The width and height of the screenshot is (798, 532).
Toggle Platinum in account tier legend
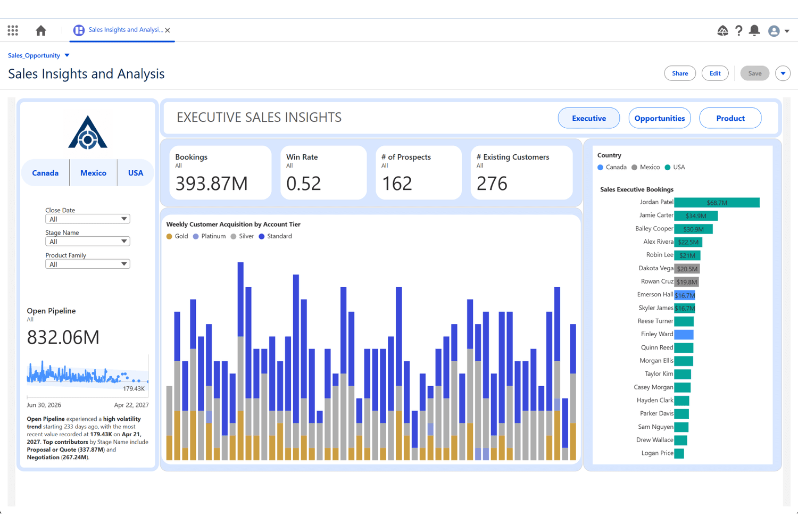[x=209, y=236]
